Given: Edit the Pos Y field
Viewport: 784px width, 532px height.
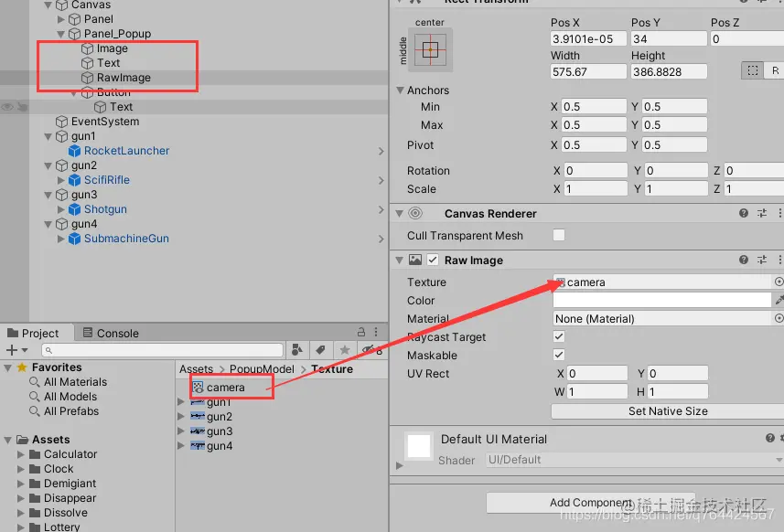Looking at the screenshot, I should (669, 38).
